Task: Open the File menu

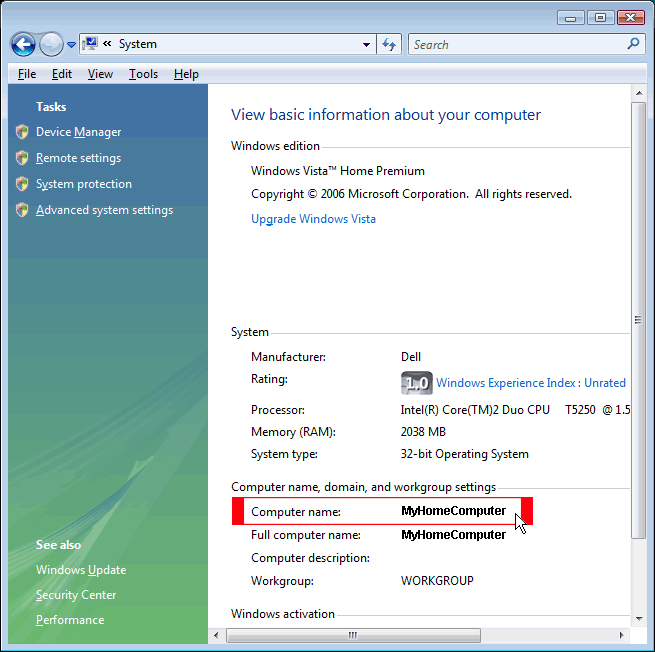Action: coord(27,74)
